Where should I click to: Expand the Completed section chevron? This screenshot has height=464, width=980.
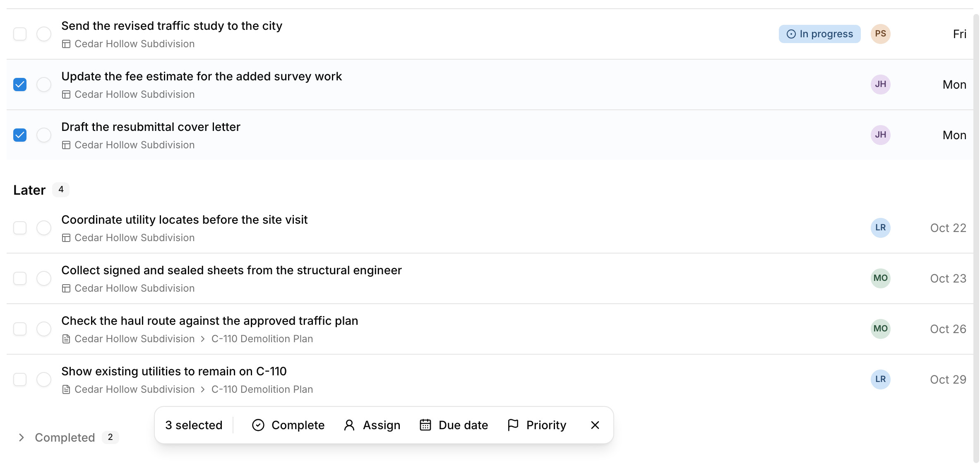(22, 437)
